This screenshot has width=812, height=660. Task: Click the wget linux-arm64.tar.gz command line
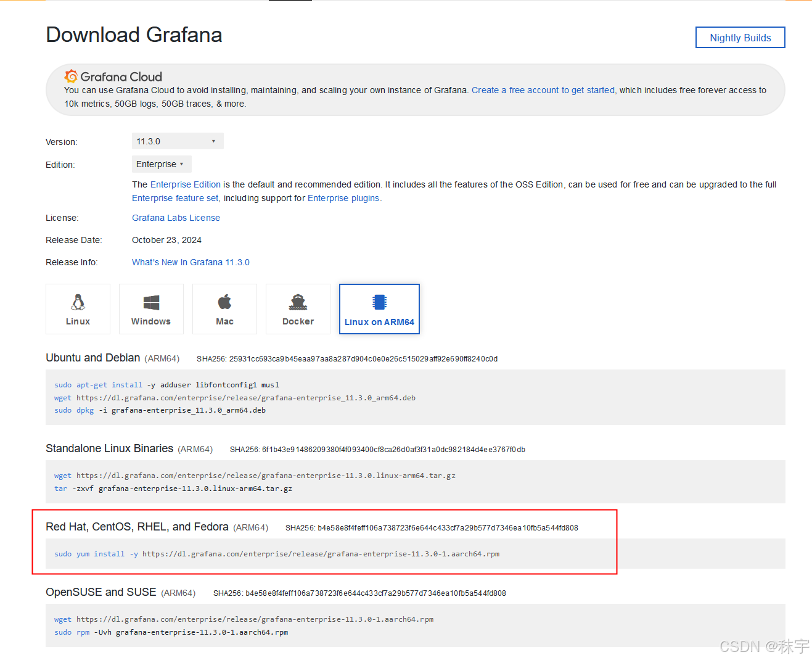click(255, 476)
